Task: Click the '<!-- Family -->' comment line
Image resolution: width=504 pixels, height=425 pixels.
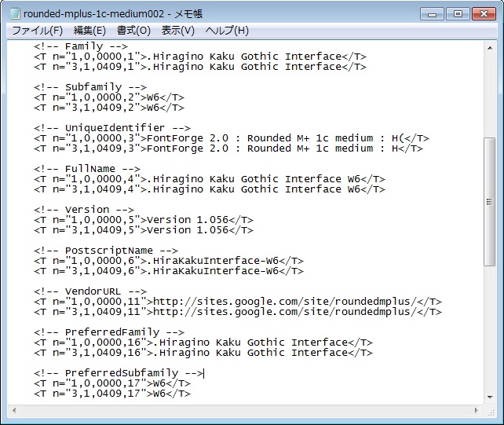Action: (81, 46)
